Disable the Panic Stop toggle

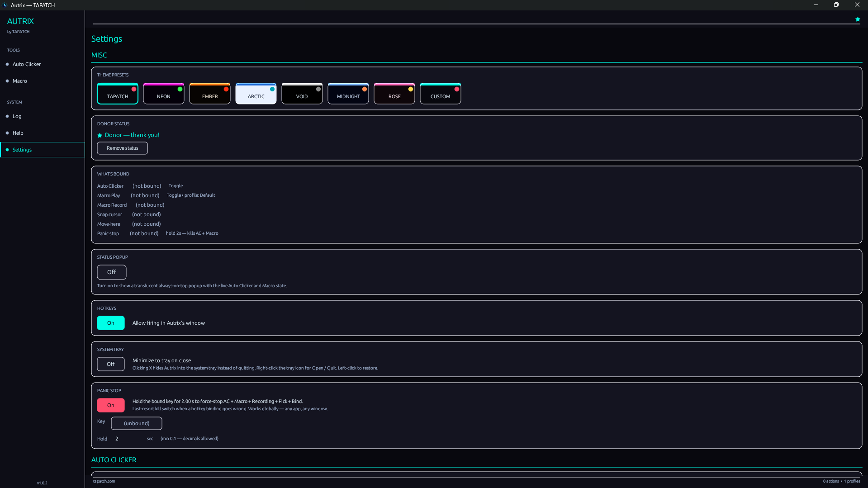click(111, 405)
